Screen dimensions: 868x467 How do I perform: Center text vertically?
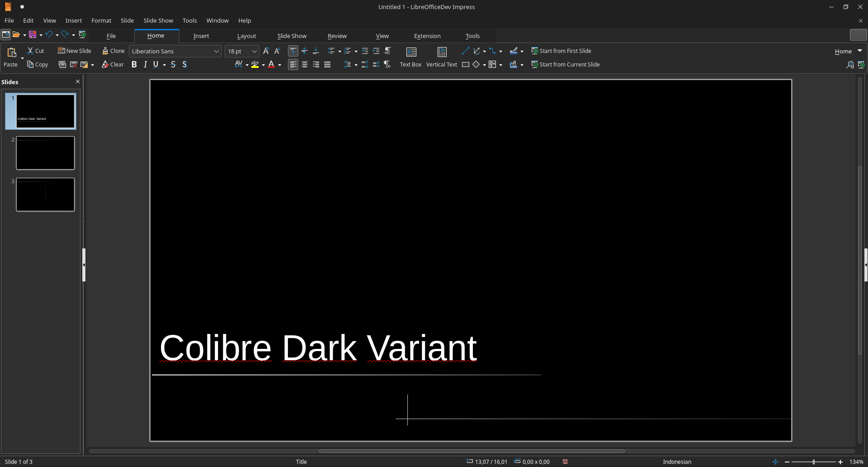(x=305, y=51)
